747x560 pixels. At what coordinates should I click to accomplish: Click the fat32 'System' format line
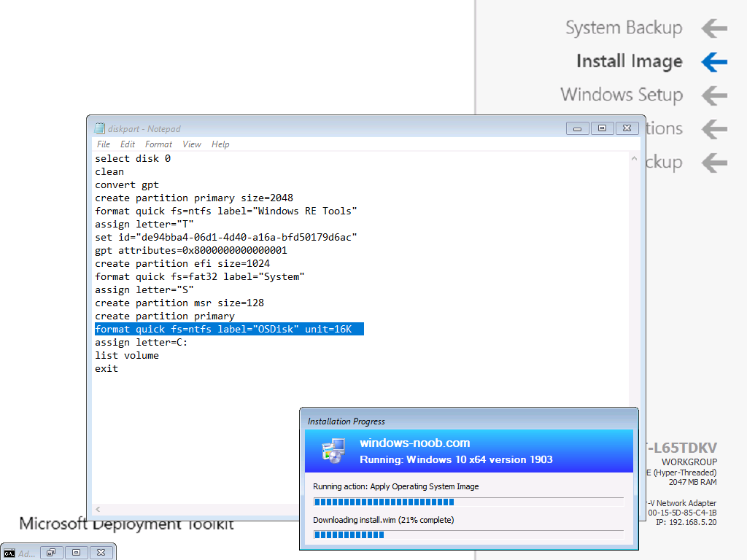tap(200, 276)
